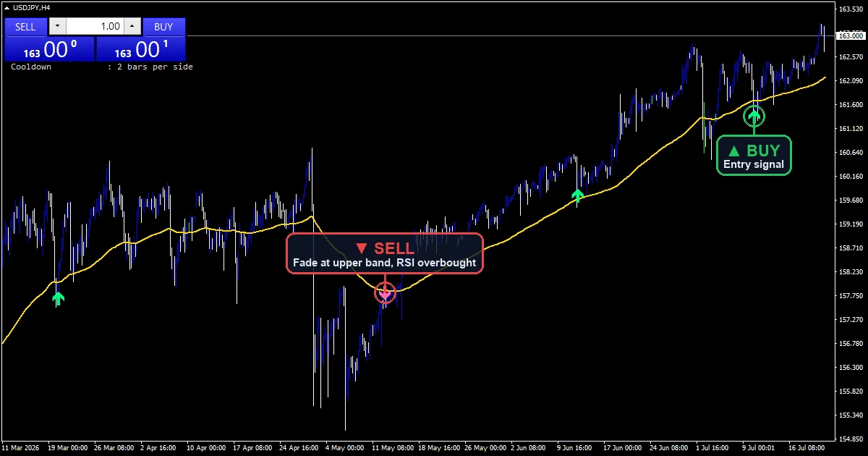Screen dimensions: 868x456
Task: Click the green buy arrow near 19 Mar
Action: click(x=58, y=298)
